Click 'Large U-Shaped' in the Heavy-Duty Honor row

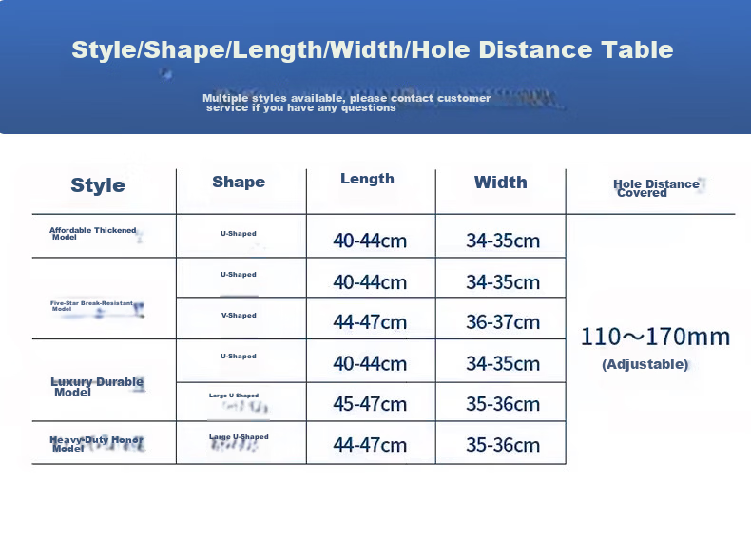tap(239, 437)
